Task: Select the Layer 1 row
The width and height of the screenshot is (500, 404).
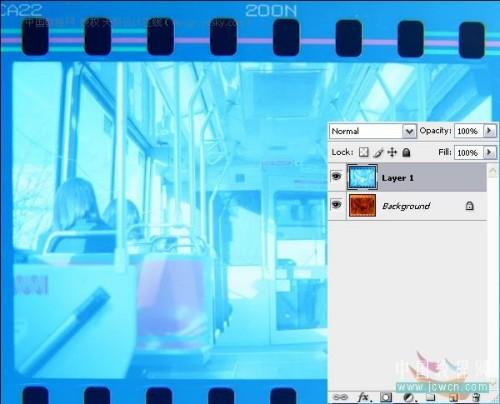Action: point(407,177)
